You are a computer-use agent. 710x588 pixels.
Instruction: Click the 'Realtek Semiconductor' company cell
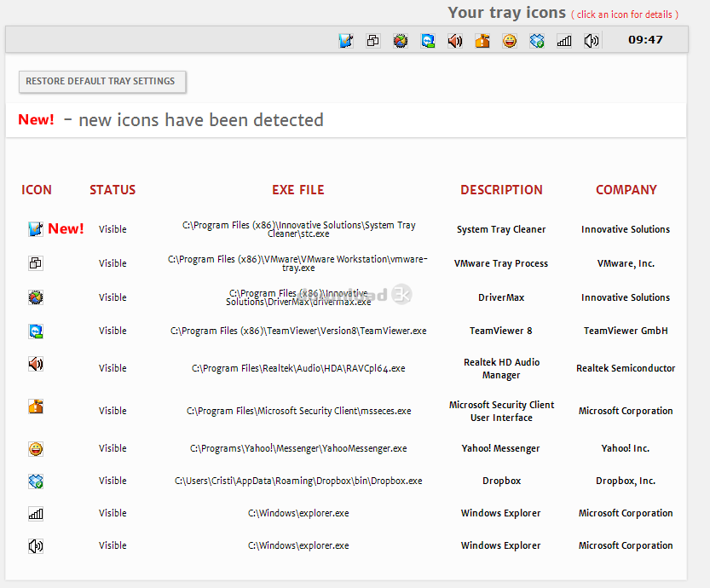(x=626, y=368)
